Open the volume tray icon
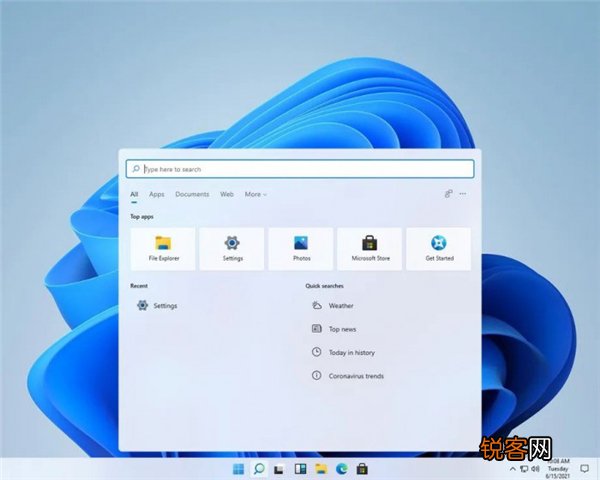 [x=535, y=469]
